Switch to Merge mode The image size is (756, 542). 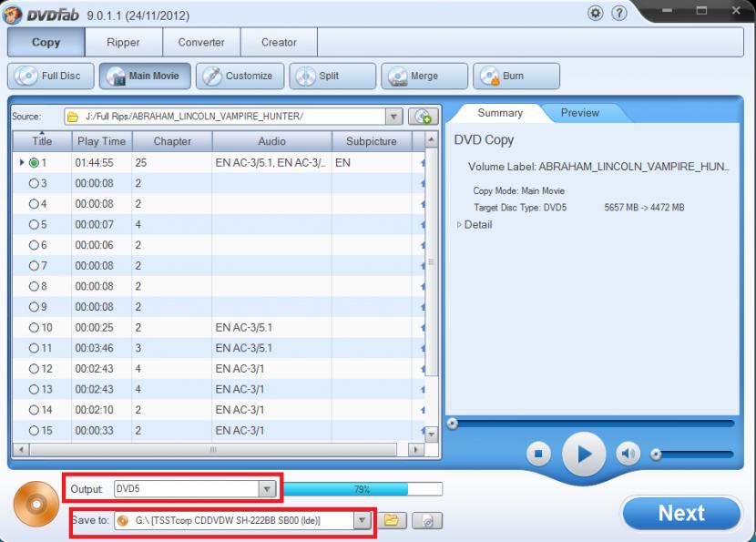pos(424,77)
